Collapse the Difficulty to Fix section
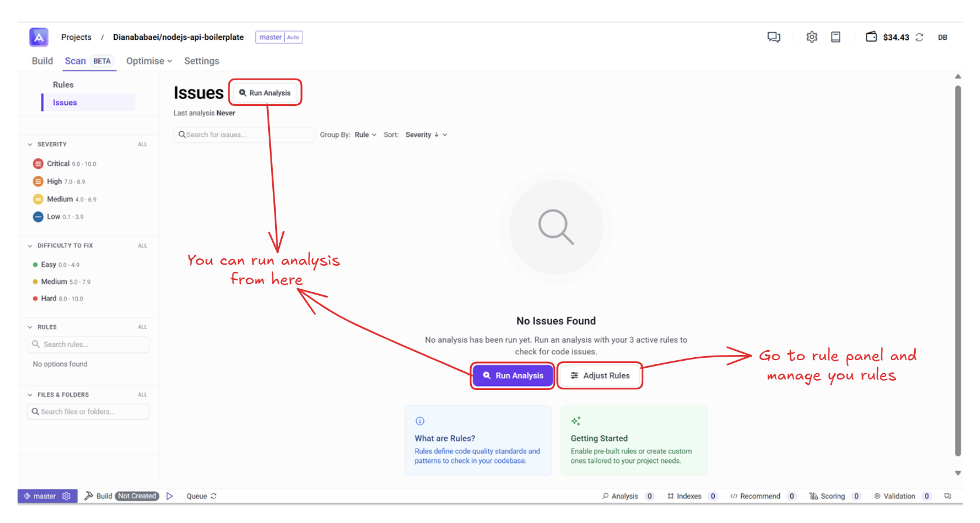This screenshot has width=980, height=523. 30,246
